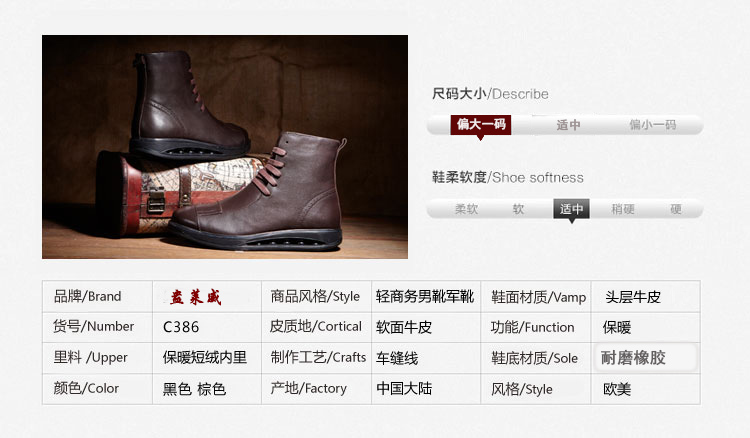This screenshot has width=750, height=438.
Task: Click the 黑色 棕色 color value
Action: pos(194,389)
